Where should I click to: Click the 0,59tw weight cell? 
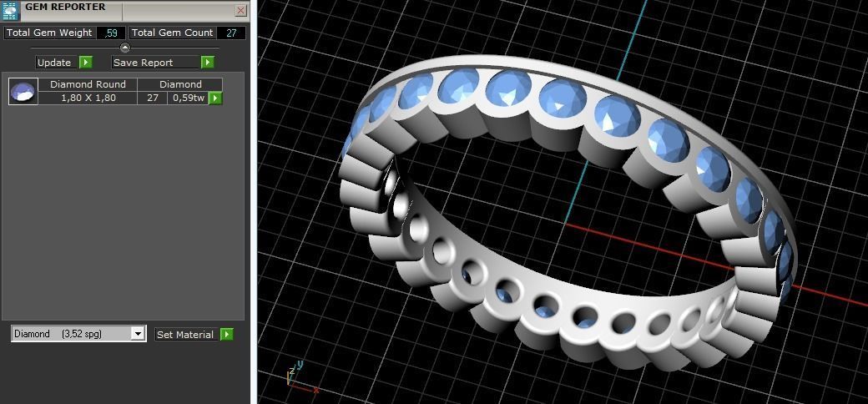point(189,98)
